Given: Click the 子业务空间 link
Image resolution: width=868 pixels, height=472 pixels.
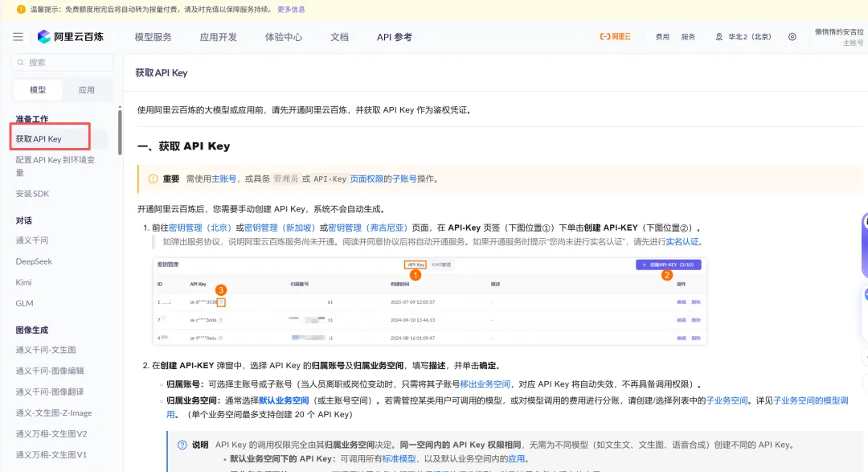Looking at the screenshot, I should point(727,400).
